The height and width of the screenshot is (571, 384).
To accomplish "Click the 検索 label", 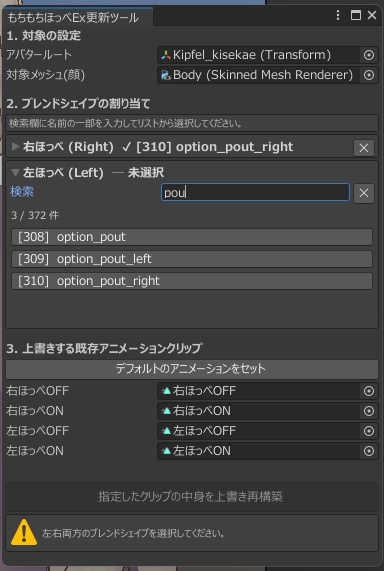I will (22, 192).
